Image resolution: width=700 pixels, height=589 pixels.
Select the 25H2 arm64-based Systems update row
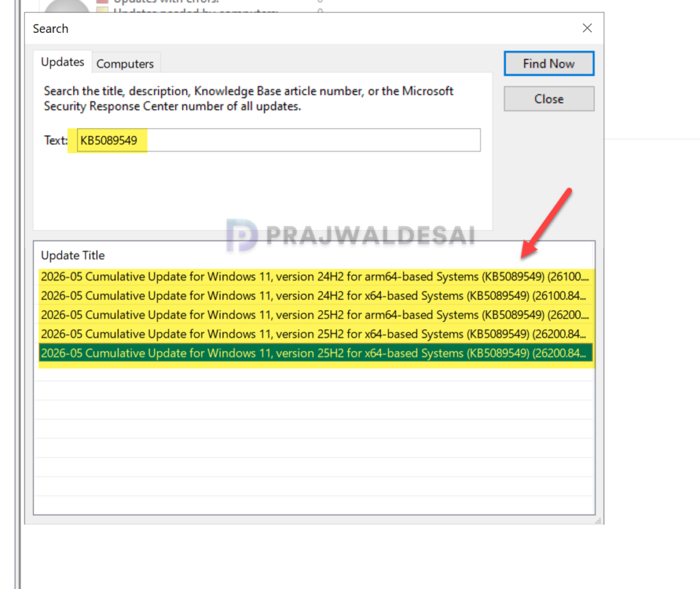(x=314, y=315)
